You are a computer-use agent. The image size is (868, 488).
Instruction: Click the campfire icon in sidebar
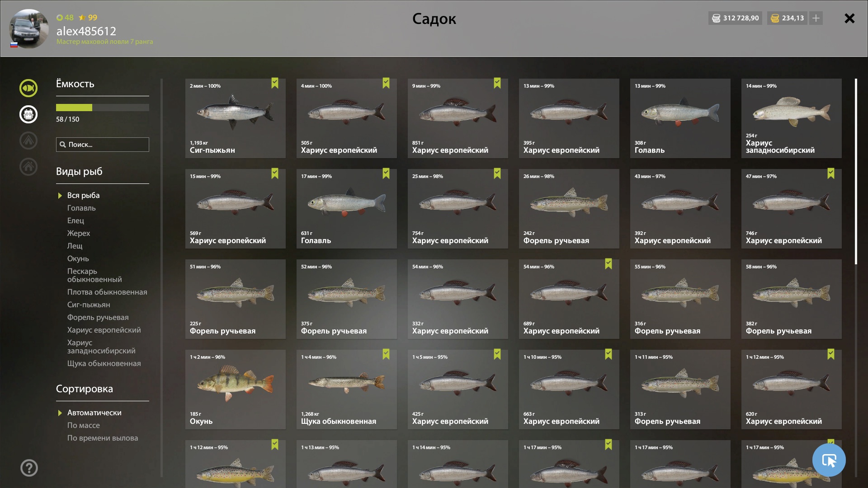pyautogui.click(x=28, y=141)
